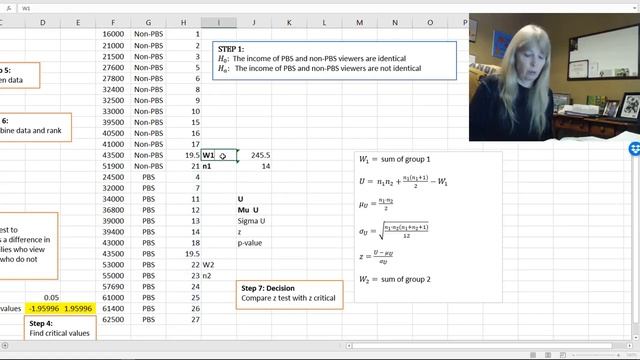
Task: Select column K header
Action: coord(289,22)
